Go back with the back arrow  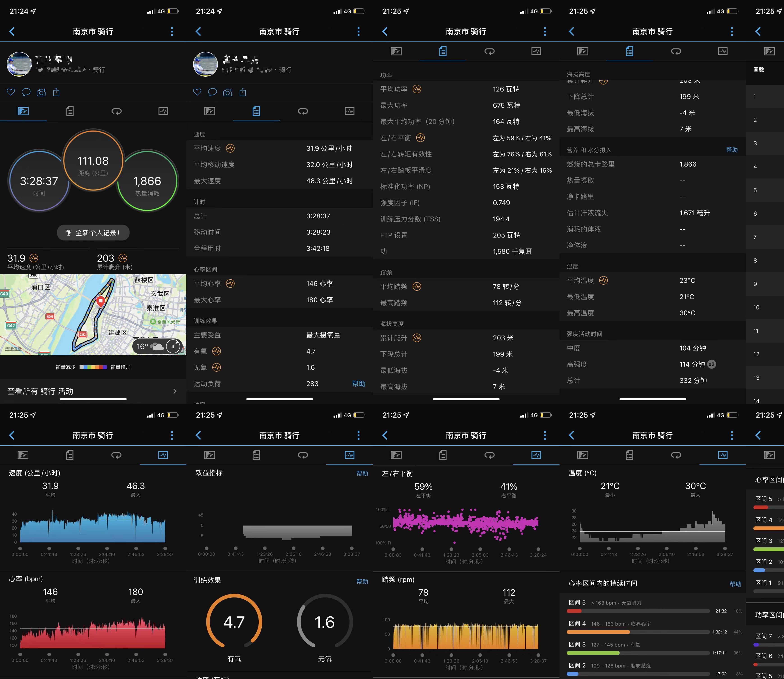coord(12,32)
